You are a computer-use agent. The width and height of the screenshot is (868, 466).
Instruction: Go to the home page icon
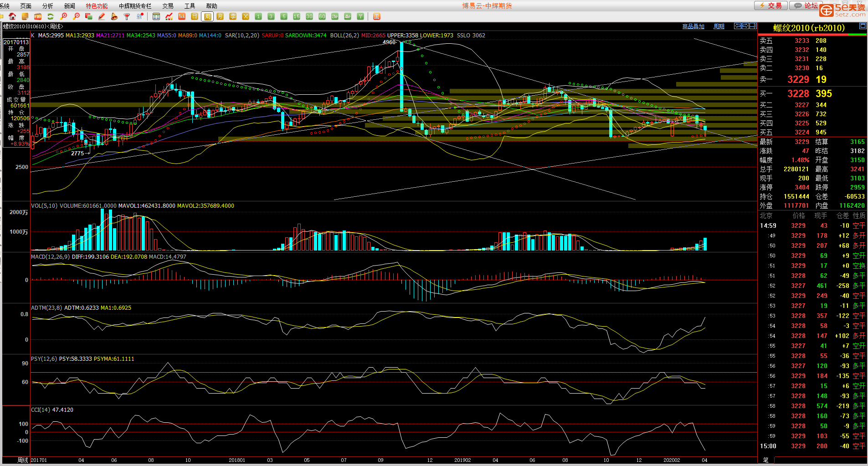pyautogui.click(x=12, y=16)
